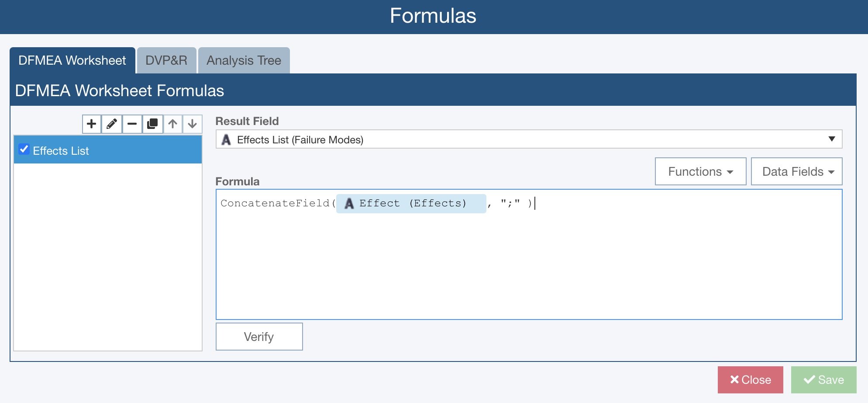Viewport: 868px width, 403px height.
Task: Switch to the DVP&R tab
Action: point(166,60)
